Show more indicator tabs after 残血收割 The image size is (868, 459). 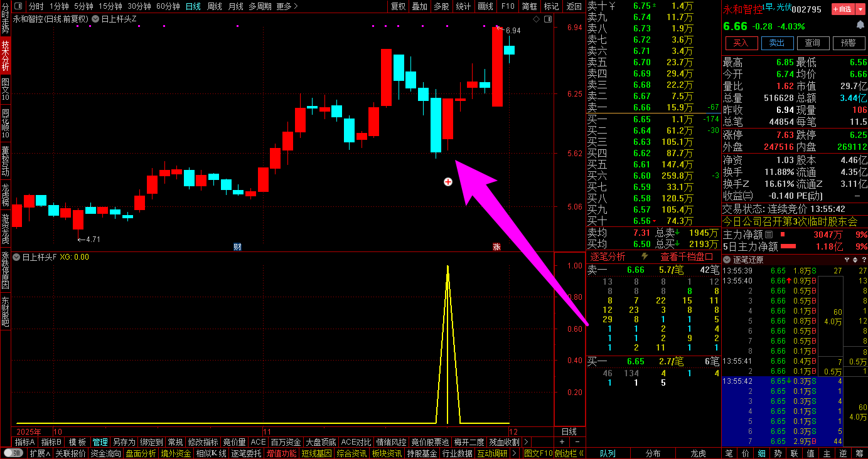tap(525, 442)
